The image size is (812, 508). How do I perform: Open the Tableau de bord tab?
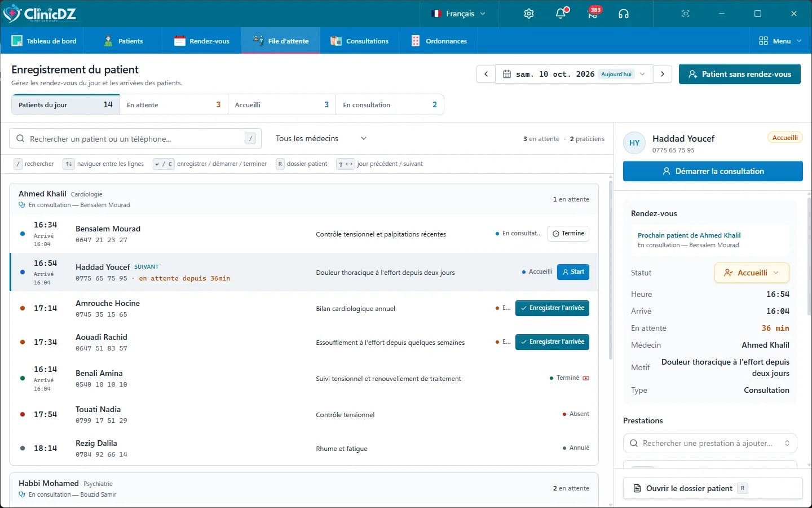[x=44, y=41]
